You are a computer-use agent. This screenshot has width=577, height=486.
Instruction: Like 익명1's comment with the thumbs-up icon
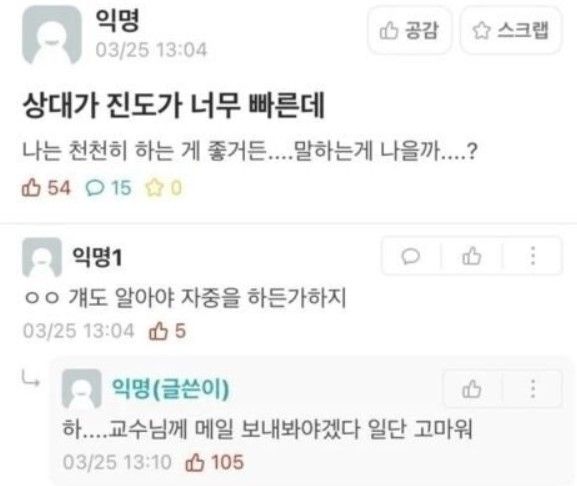(471, 256)
